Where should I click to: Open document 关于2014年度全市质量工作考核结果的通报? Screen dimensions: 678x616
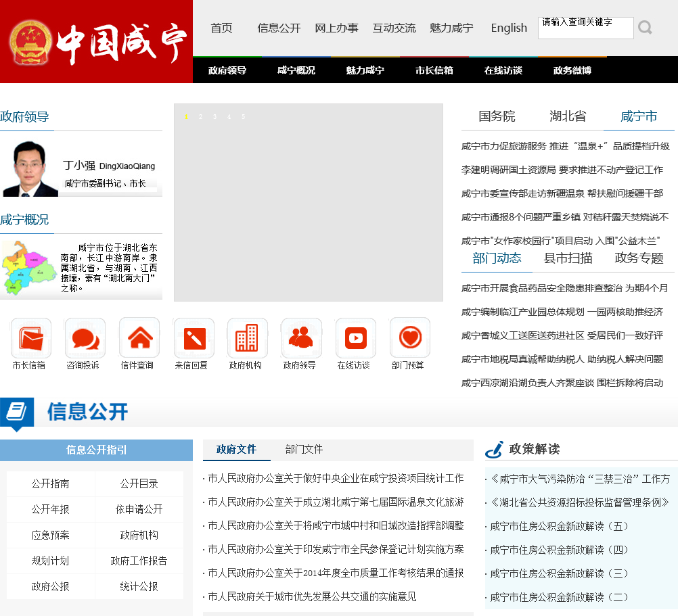coord(336,573)
